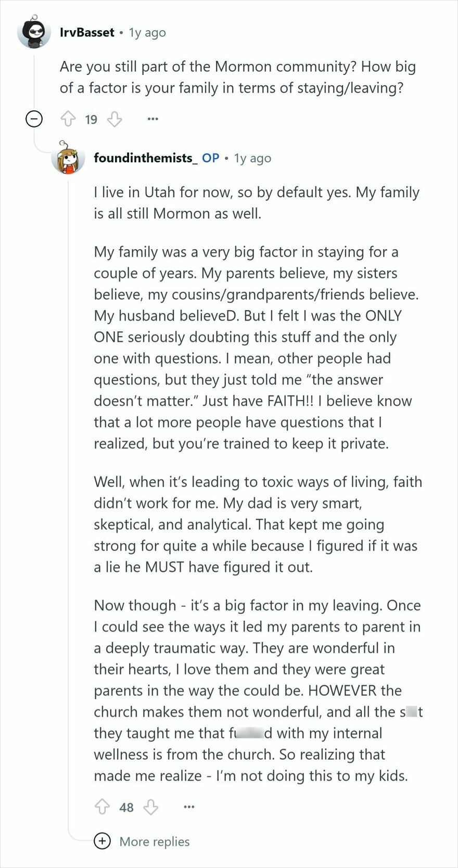Downvote the OP's reply
This screenshot has height=868, width=458.
click(x=151, y=807)
